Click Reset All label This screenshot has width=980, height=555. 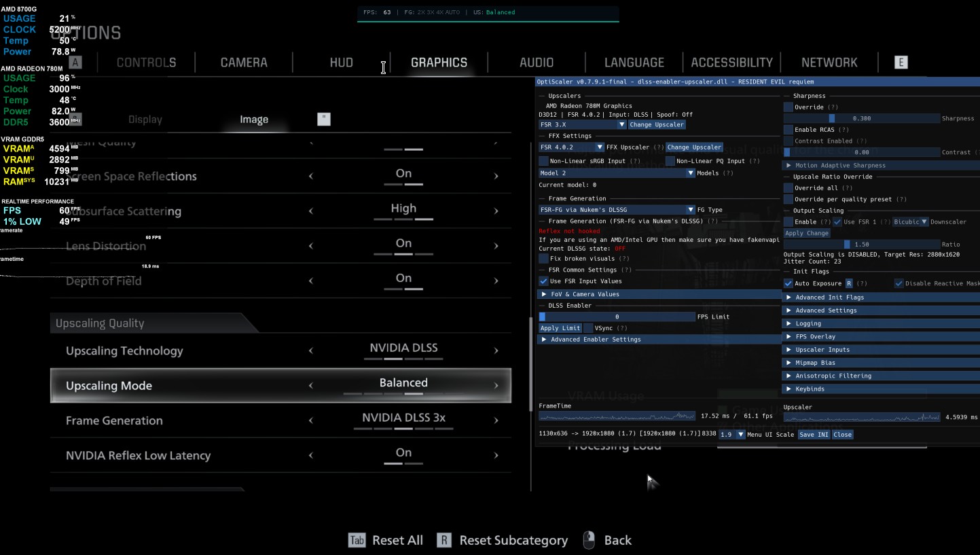[x=397, y=540]
